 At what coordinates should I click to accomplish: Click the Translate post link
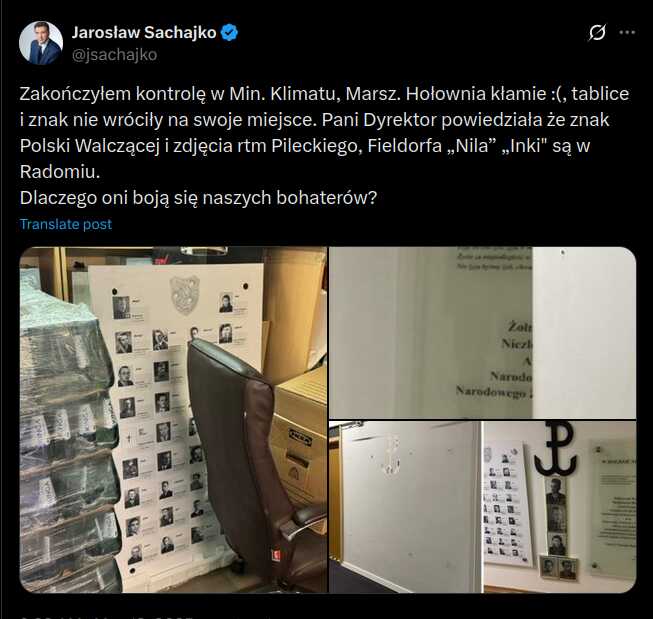click(66, 224)
